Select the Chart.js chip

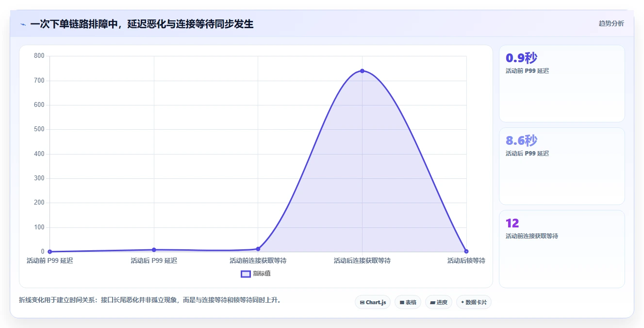[x=373, y=302]
